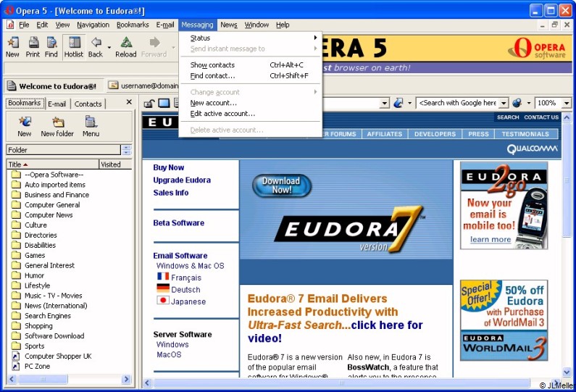Click the learn more link
This screenshot has height=392, width=576.
491,239
